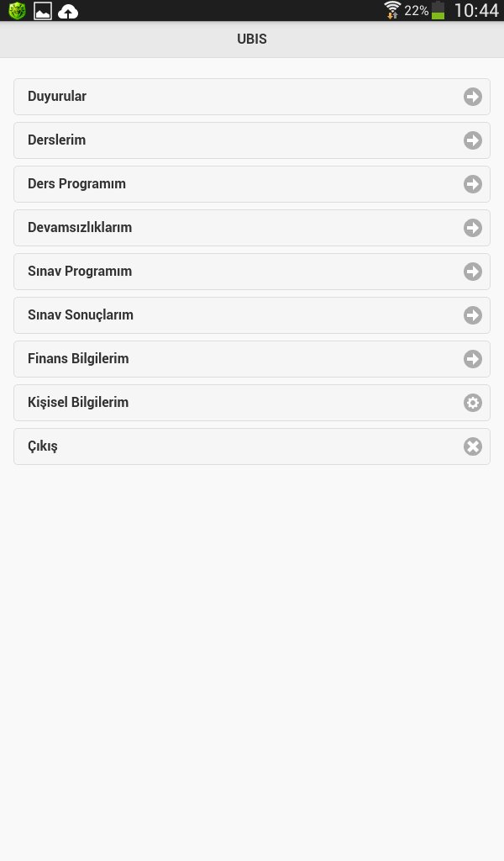
Task: Tap the arrow icon beside Duyurular
Action: tap(473, 97)
